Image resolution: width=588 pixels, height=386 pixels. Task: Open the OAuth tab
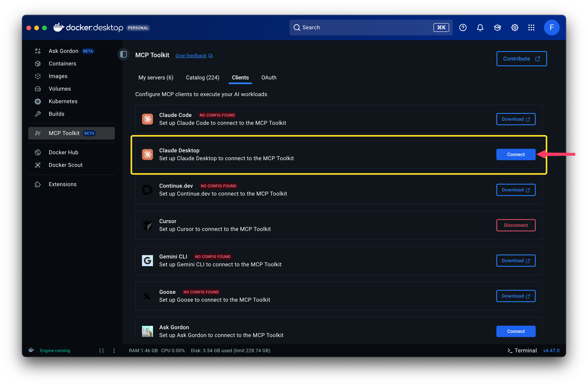(x=269, y=78)
